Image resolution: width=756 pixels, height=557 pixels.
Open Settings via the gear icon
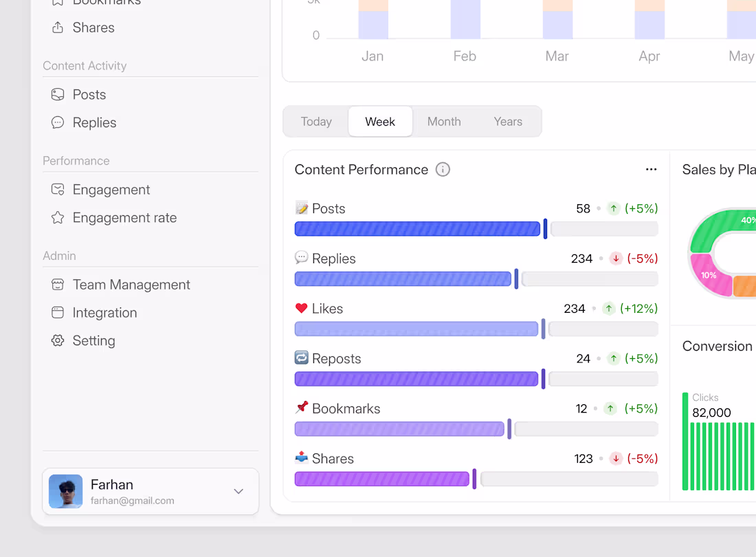click(57, 340)
